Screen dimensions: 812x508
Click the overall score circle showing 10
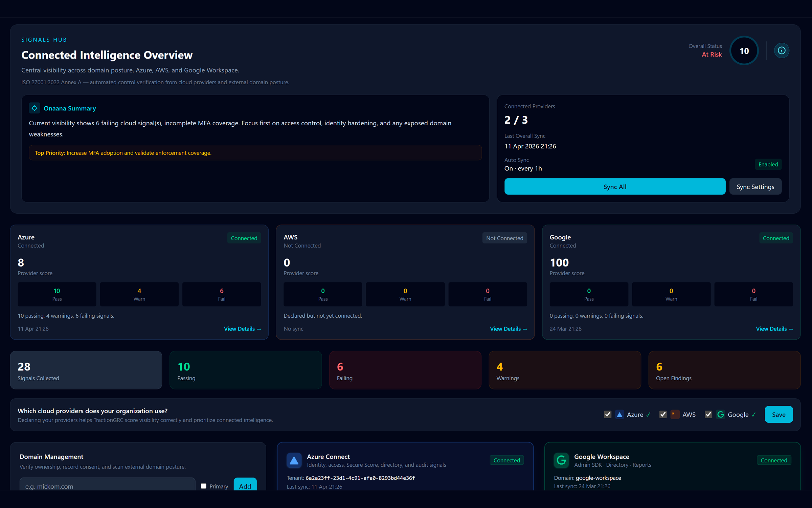pyautogui.click(x=744, y=51)
